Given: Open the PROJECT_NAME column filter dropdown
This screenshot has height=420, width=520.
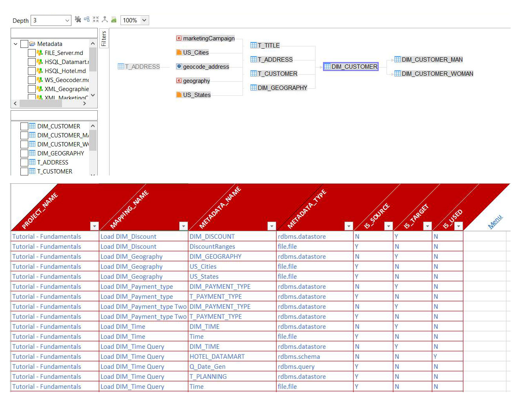Looking at the screenshot, I should tap(94, 226).
